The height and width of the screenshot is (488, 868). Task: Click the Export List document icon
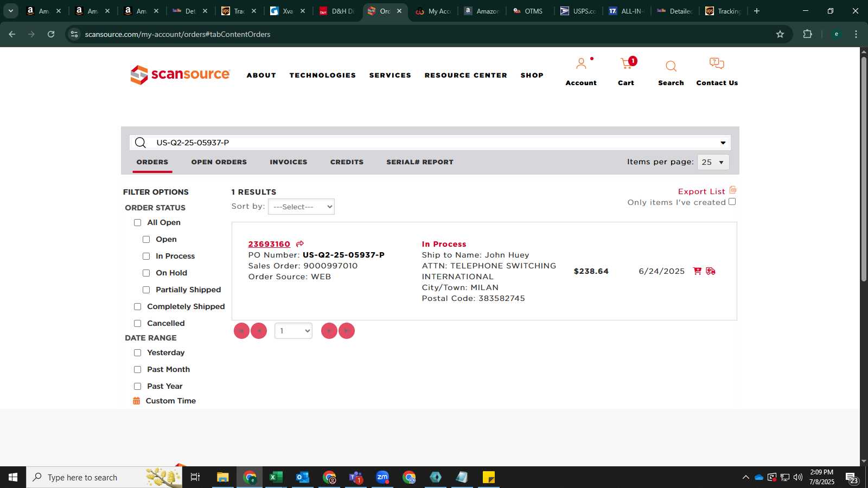coord(733,190)
